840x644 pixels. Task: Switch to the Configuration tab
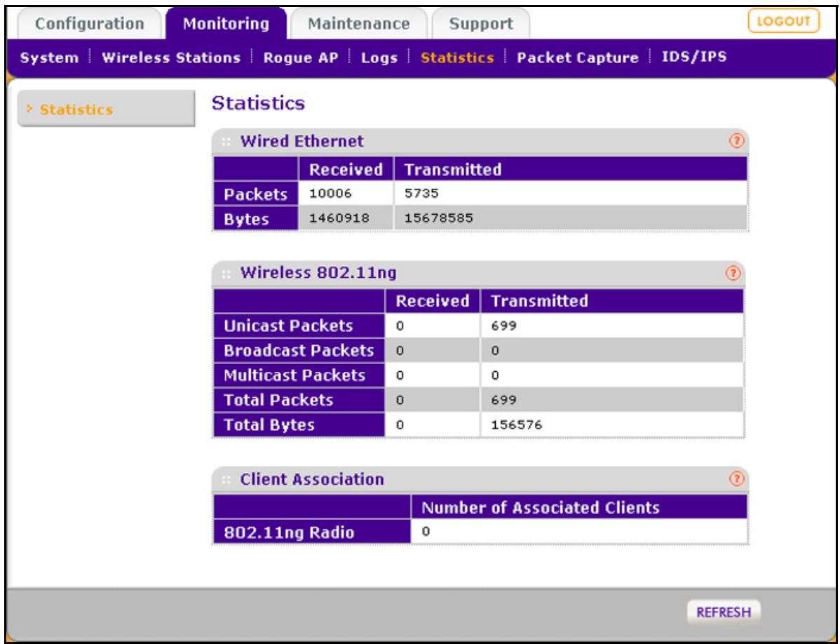click(90, 24)
